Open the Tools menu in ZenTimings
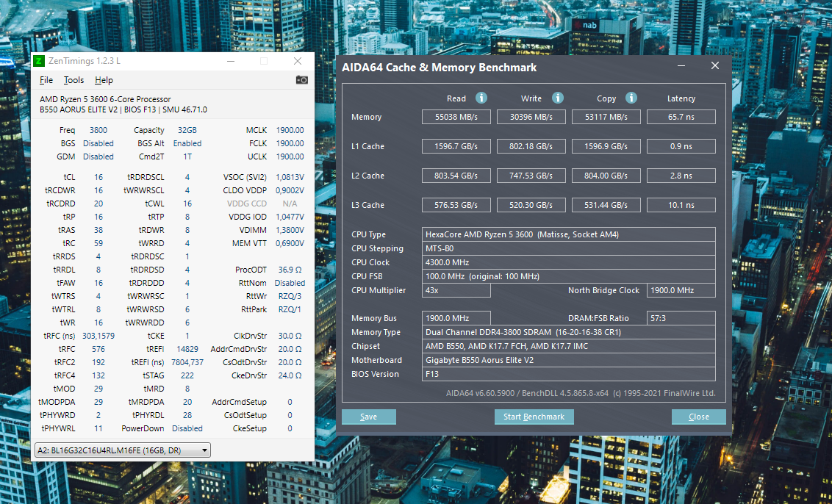 click(x=73, y=80)
